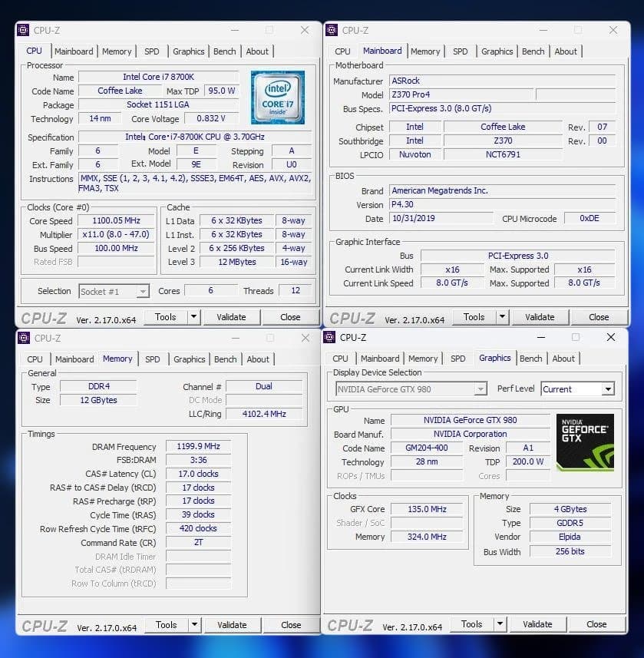Screen dimensions: 644x658
Task: Switch to the Bench tab in the Graphics window
Action: (531, 358)
